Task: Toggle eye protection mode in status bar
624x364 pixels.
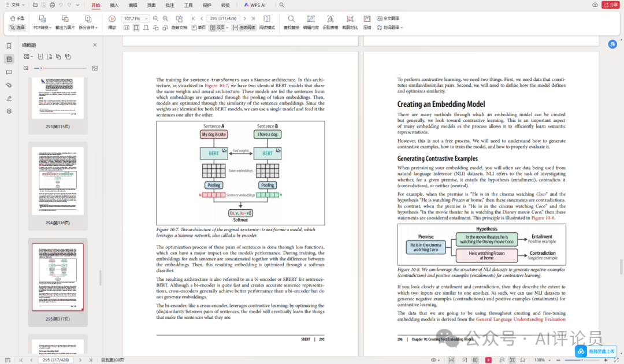Action: coord(435,360)
